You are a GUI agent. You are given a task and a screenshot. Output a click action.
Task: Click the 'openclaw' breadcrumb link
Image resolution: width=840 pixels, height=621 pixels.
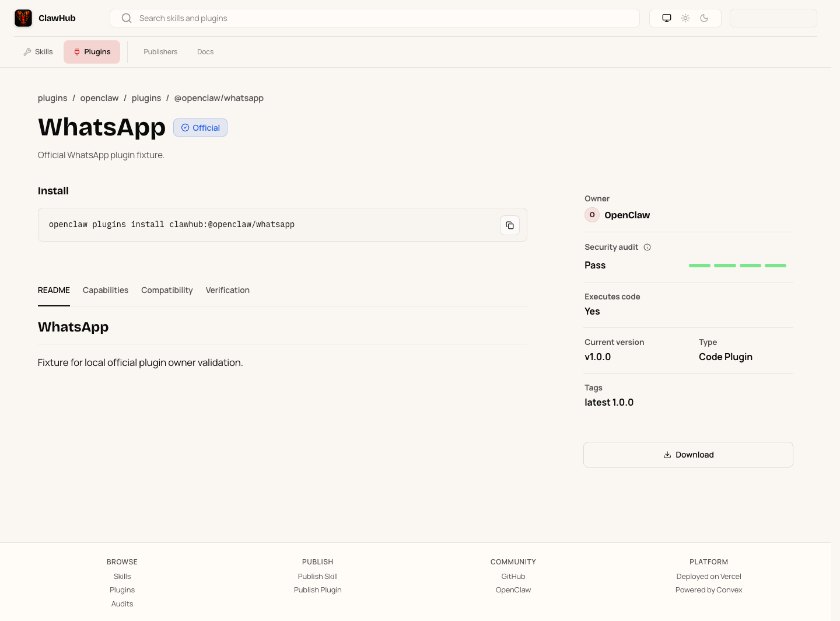pyautogui.click(x=99, y=98)
